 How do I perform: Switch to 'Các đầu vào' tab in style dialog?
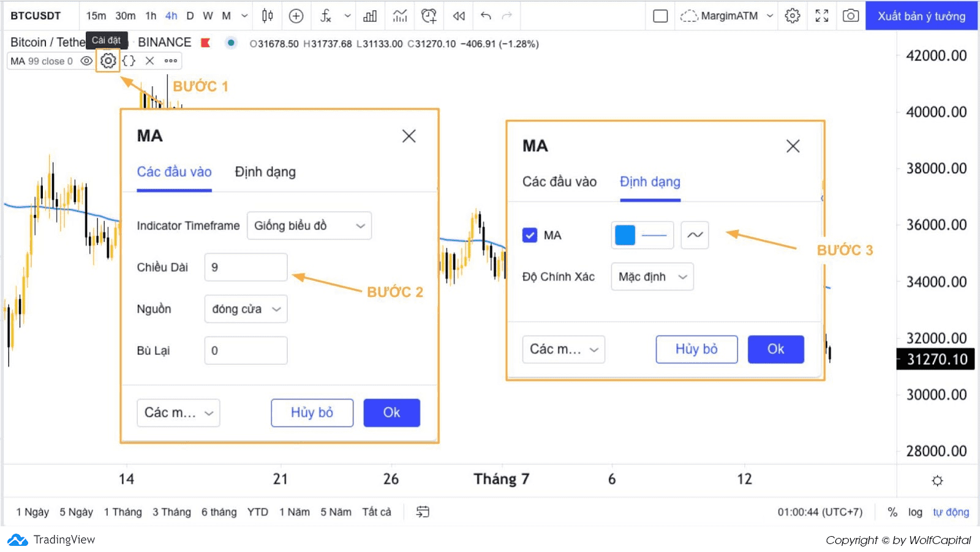coord(559,182)
